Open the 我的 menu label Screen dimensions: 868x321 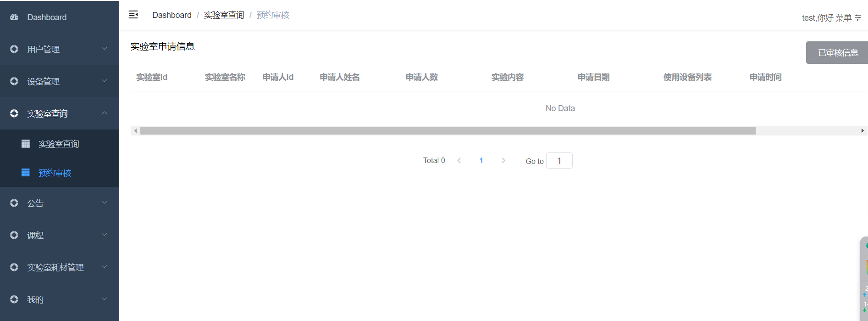35,299
